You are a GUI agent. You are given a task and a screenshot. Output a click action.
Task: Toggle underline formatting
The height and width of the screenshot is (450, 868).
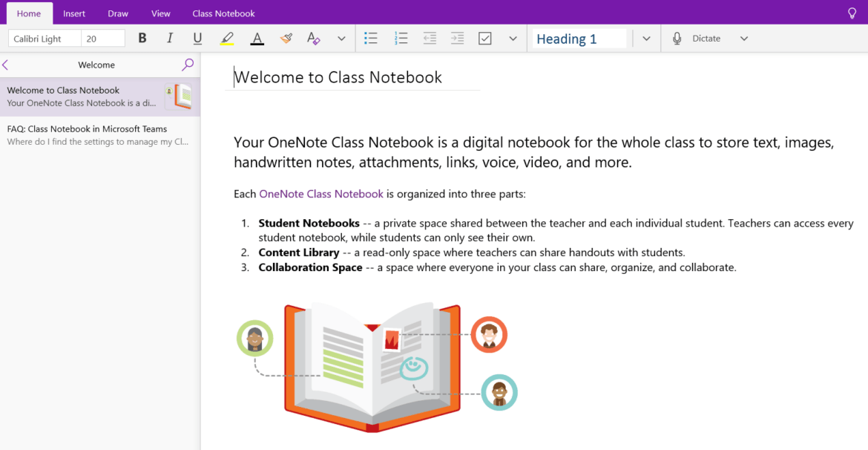pyautogui.click(x=197, y=38)
